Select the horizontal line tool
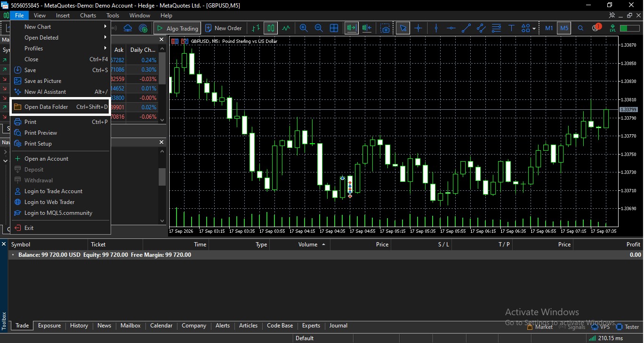Image resolution: width=644 pixels, height=343 pixels. pos(451,28)
